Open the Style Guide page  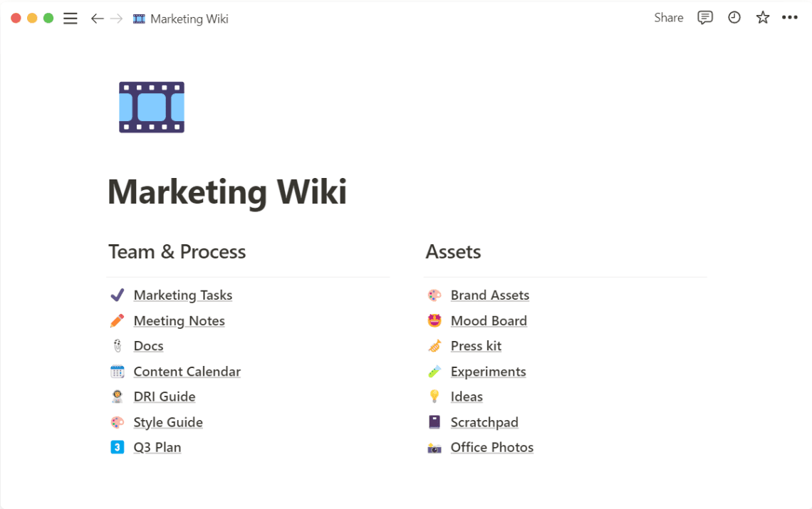[168, 422]
